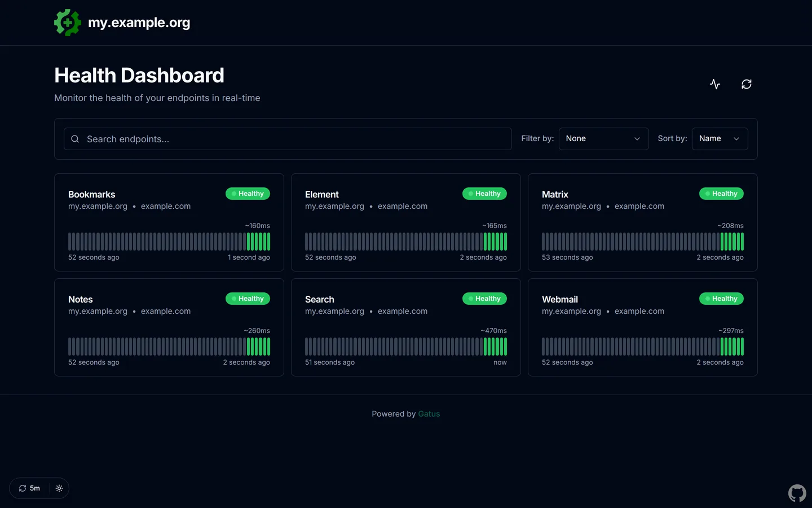This screenshot has width=812, height=508.
Task: Select latest green bar in Bookmarks history
Action: (268, 242)
